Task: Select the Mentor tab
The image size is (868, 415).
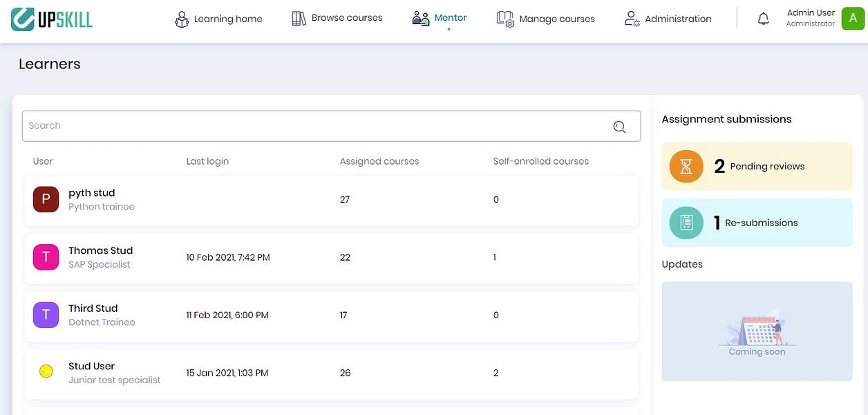Action: [x=439, y=18]
